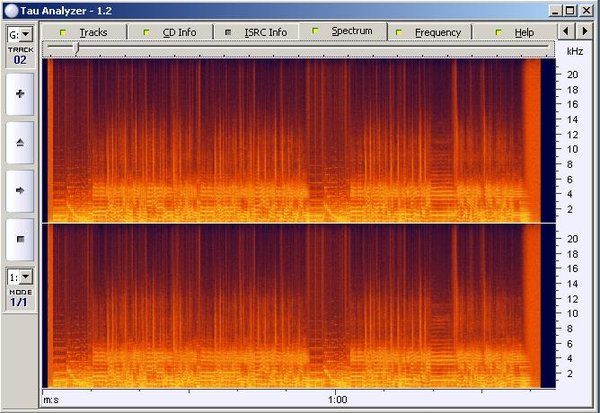This screenshot has height=413, width=600.
Task: Click the plus (add) button
Action: coord(20,94)
